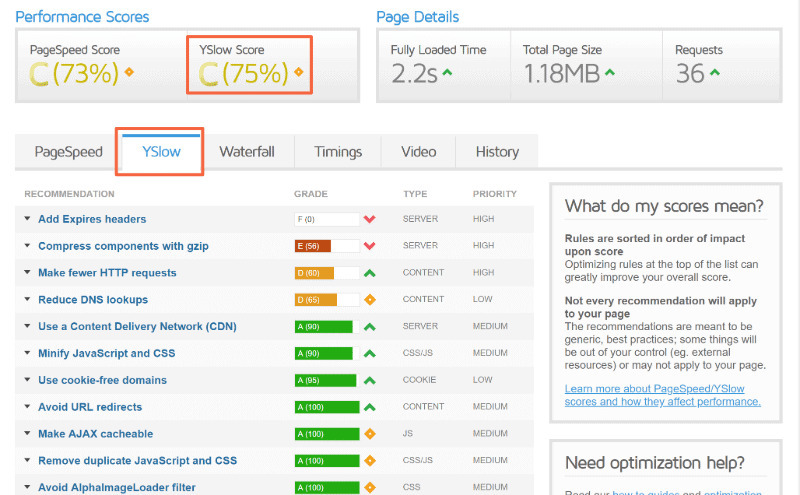Expand the Use a Content Delivery Network triangle
Viewport: 800px width, 495px height.
pyautogui.click(x=27, y=326)
